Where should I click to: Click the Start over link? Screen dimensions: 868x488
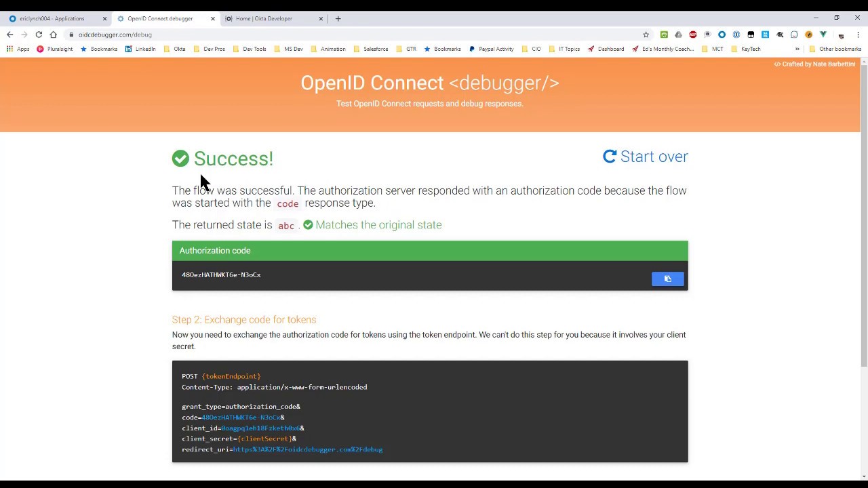(x=645, y=157)
